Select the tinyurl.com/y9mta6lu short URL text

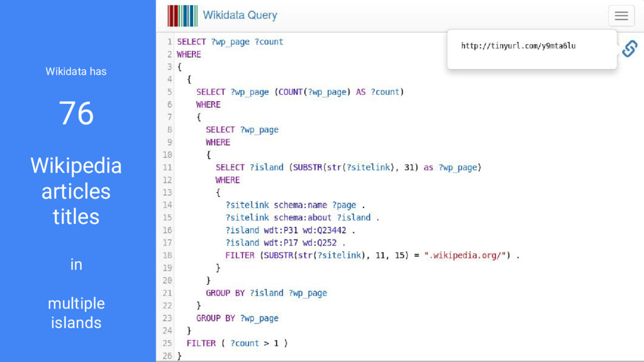[518, 46]
